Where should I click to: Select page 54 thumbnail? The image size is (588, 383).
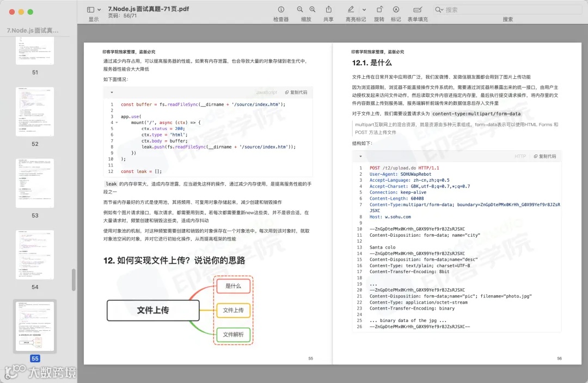coord(35,255)
